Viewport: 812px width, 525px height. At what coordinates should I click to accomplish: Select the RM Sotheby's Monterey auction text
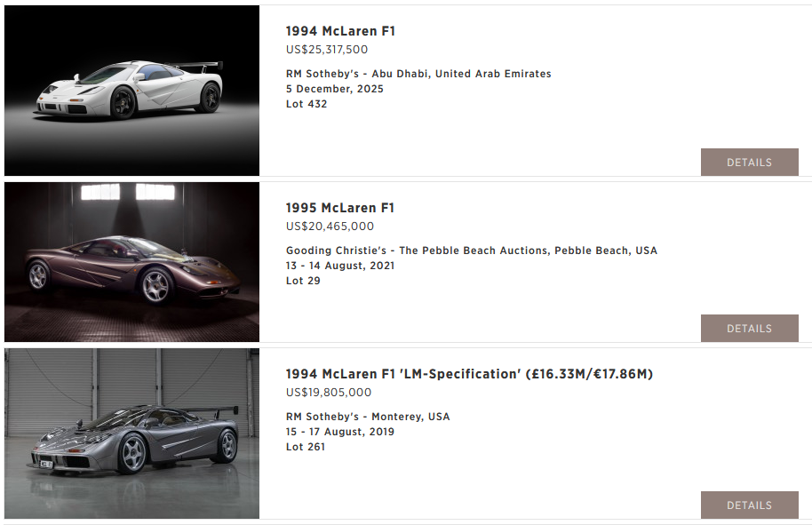[x=368, y=417]
